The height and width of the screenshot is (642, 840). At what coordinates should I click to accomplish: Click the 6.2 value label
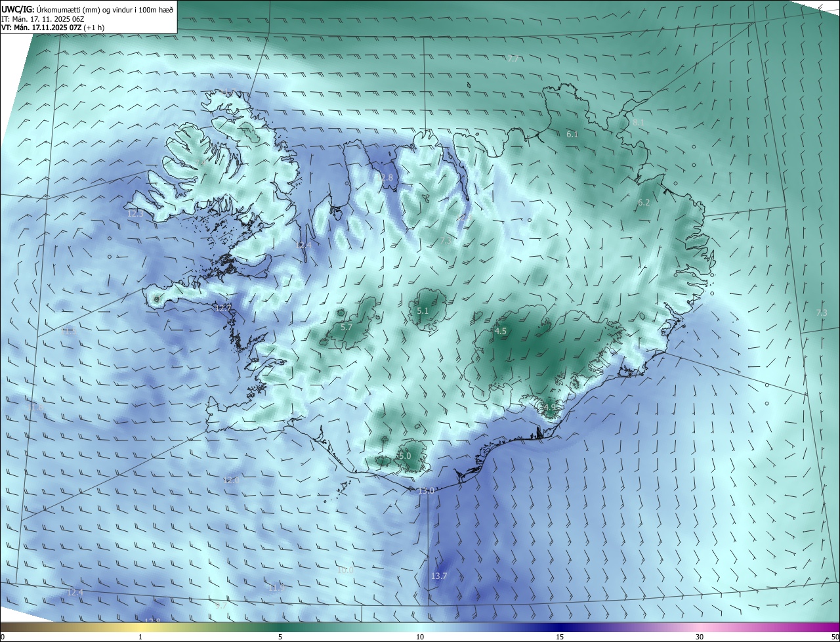click(644, 203)
